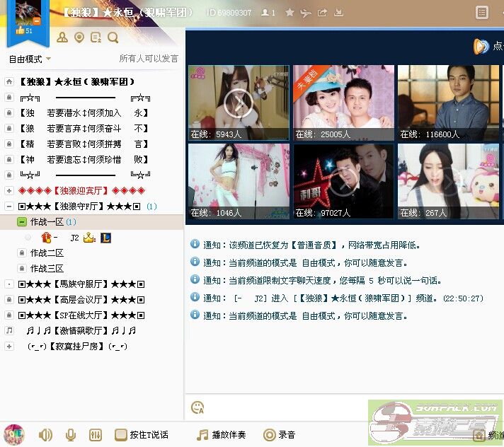The width and height of the screenshot is (504, 447).
Task: Collapse the 【独狼守F厅】 channel group
Action: coord(9,206)
